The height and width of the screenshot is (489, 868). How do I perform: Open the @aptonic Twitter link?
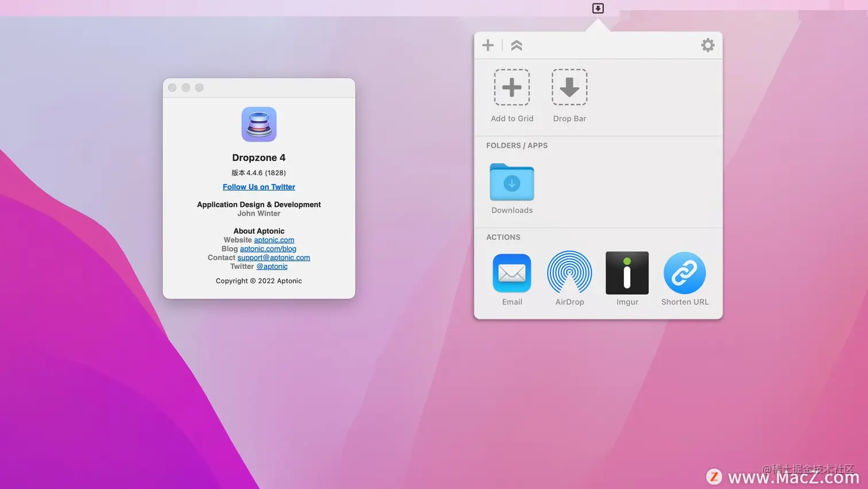(272, 267)
